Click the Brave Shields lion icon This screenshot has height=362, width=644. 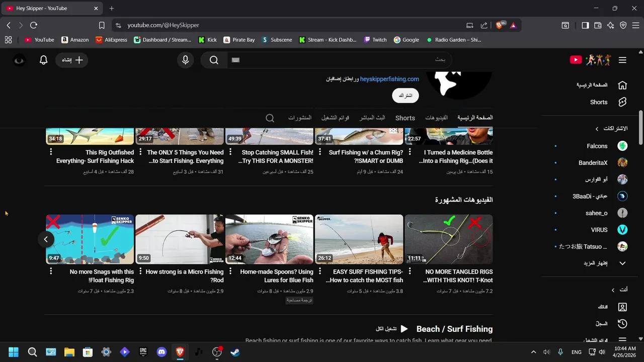[x=500, y=25]
